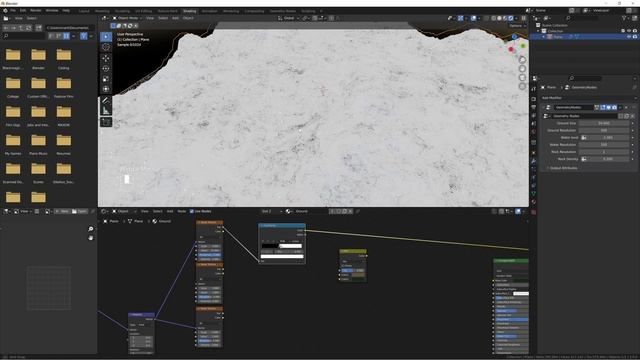Select the Measure tool in viewport
640x360 pixels.
tap(106, 111)
